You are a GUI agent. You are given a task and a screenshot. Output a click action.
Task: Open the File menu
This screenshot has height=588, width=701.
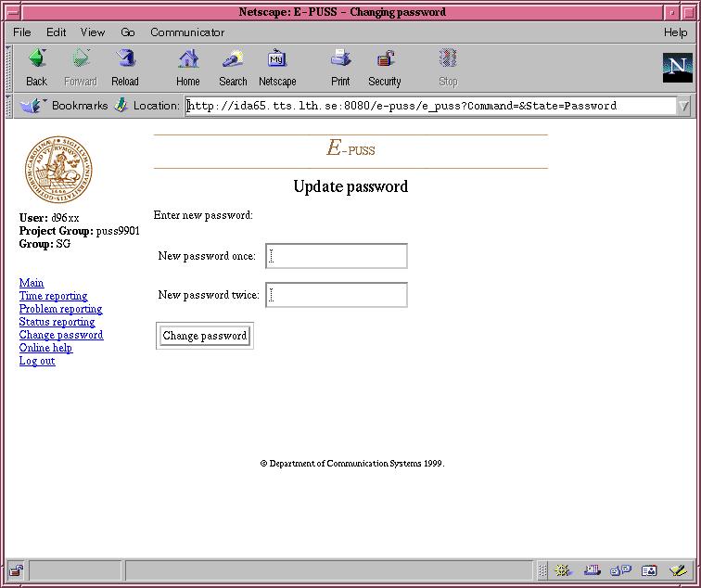pos(22,32)
